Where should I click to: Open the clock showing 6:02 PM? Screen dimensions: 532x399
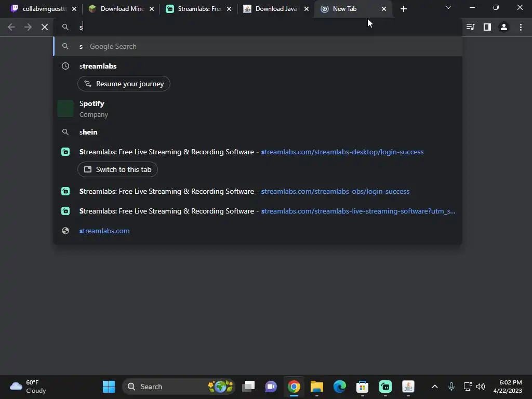(508, 387)
